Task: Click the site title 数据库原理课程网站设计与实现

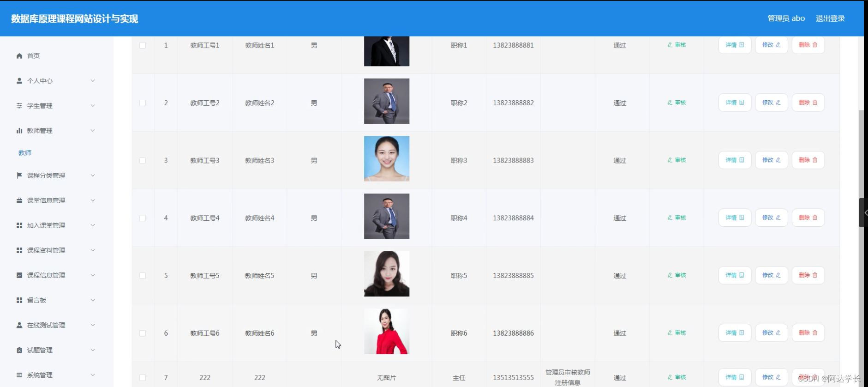Action: coord(75,19)
